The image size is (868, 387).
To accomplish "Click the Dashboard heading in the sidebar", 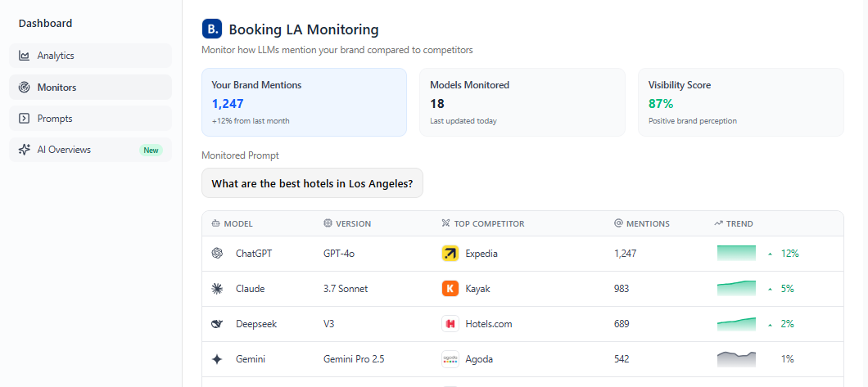I will pos(45,23).
